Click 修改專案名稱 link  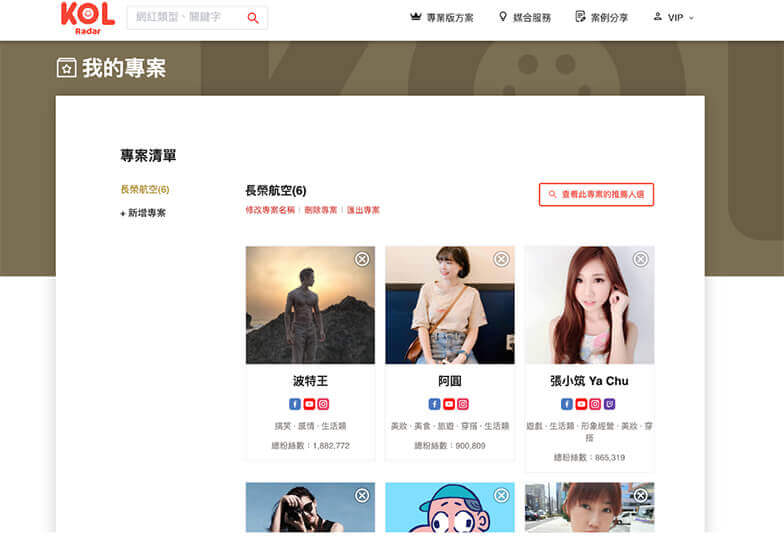(270, 210)
